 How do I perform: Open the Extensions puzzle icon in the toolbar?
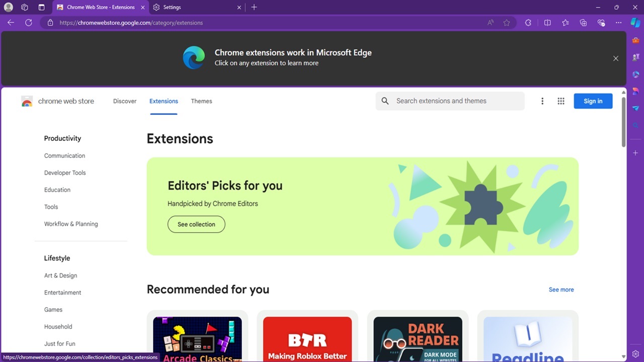pos(528,23)
